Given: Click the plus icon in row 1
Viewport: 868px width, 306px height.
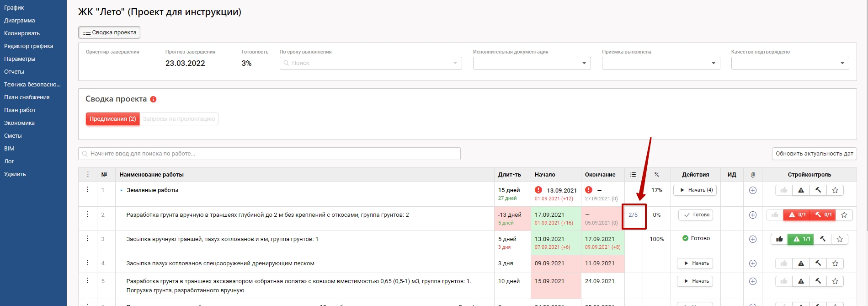Looking at the screenshot, I should click(x=752, y=190).
